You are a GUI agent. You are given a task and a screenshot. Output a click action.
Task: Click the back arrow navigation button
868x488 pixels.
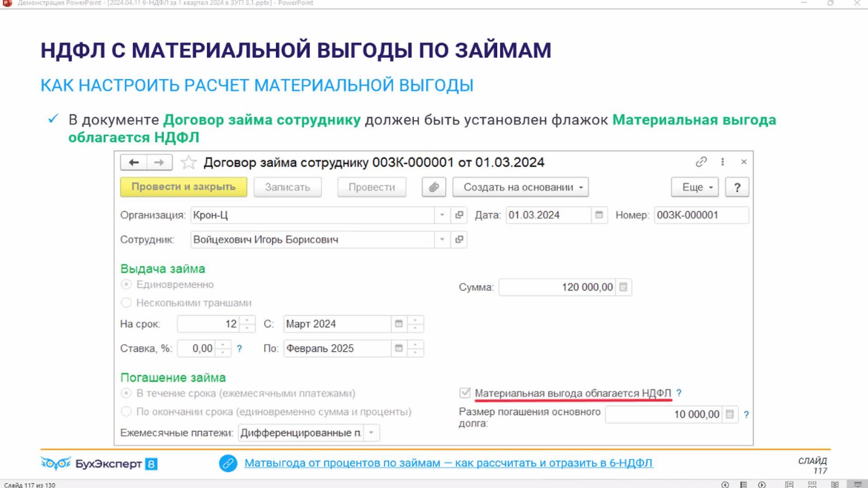[x=133, y=163]
